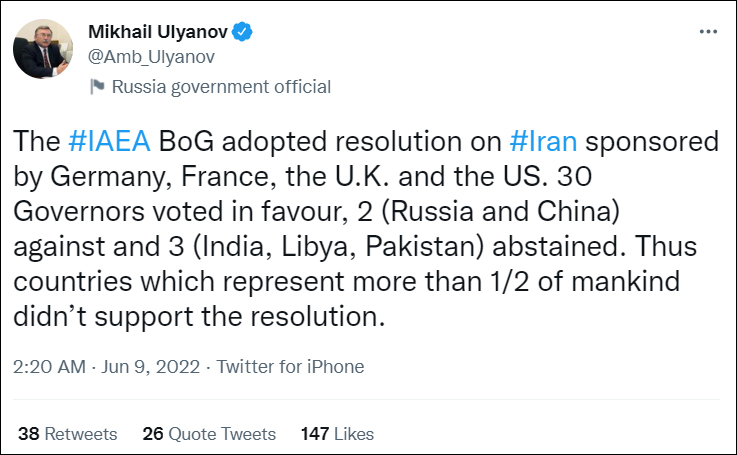View the 26 Quote Tweets
The image size is (737, 455).
(209, 433)
